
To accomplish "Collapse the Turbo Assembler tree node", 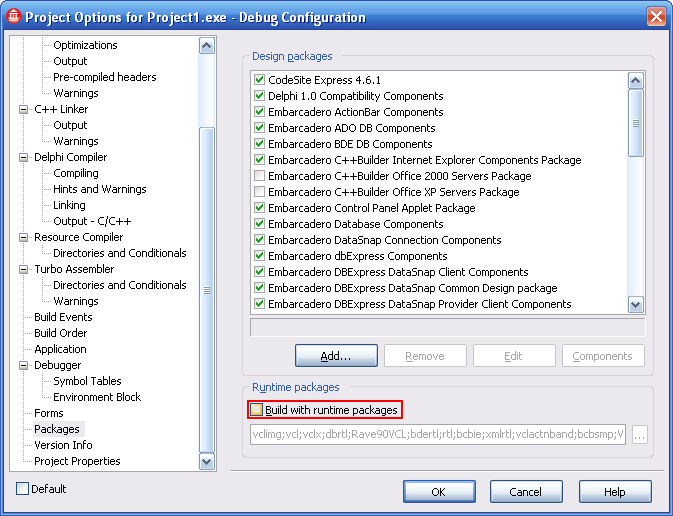I will click(x=24, y=269).
